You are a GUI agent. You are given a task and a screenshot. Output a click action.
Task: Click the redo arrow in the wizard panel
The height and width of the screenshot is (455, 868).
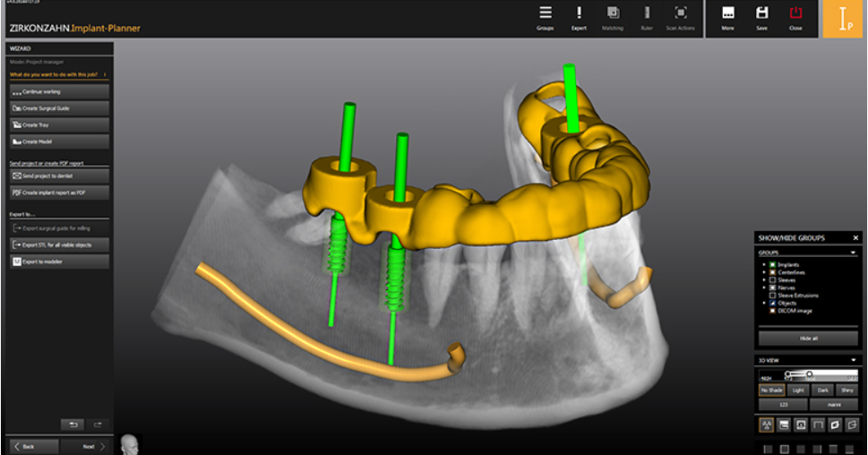[98, 425]
